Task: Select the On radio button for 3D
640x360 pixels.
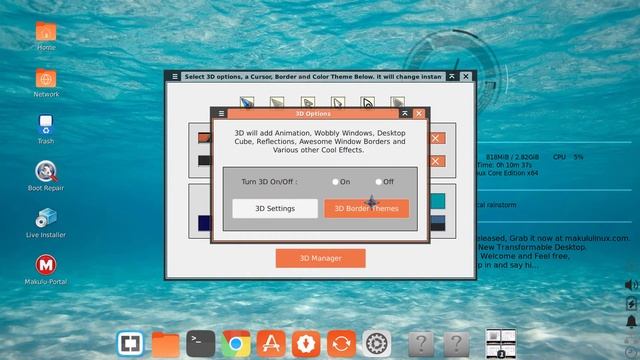Action: coord(335,182)
